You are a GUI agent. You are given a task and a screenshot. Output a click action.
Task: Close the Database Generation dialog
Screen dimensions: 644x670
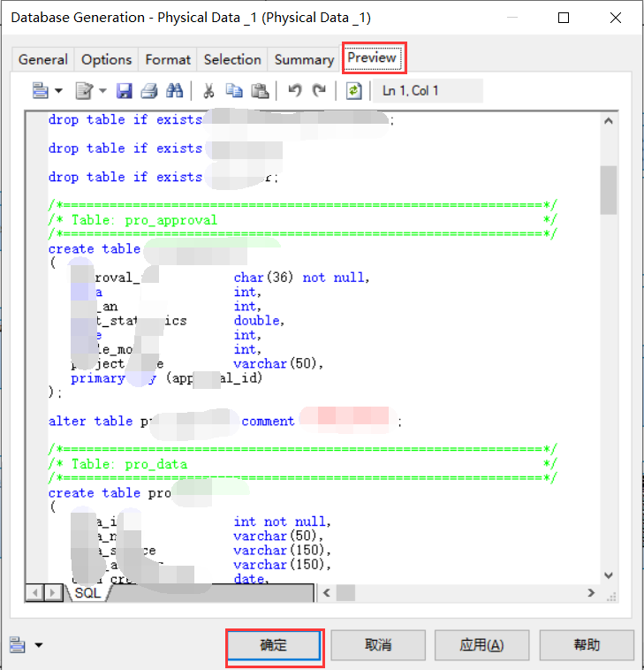(x=616, y=18)
